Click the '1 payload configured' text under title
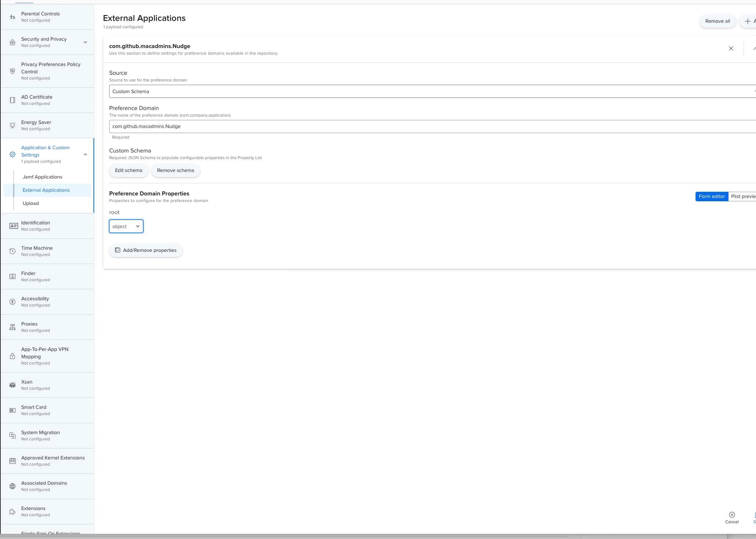 (x=123, y=27)
